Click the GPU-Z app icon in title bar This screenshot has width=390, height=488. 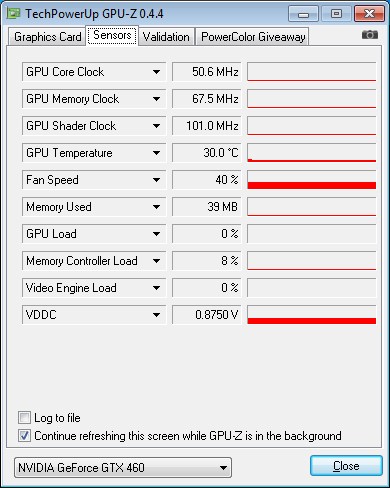tap(13, 13)
